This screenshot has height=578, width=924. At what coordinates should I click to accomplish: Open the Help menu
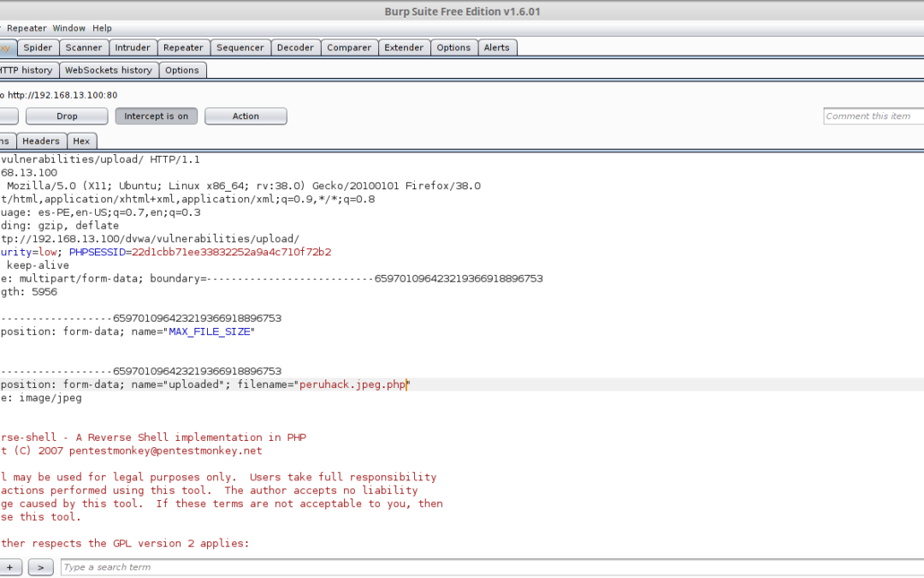click(102, 28)
